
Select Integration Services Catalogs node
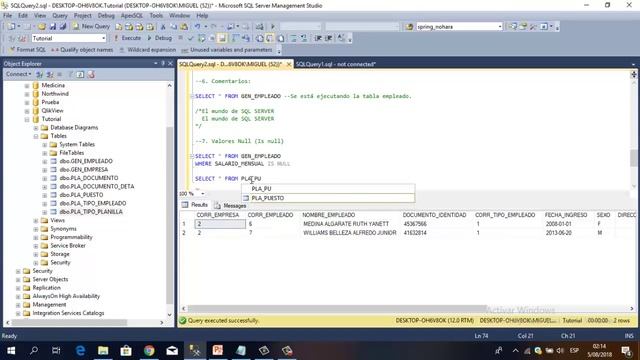(68, 313)
